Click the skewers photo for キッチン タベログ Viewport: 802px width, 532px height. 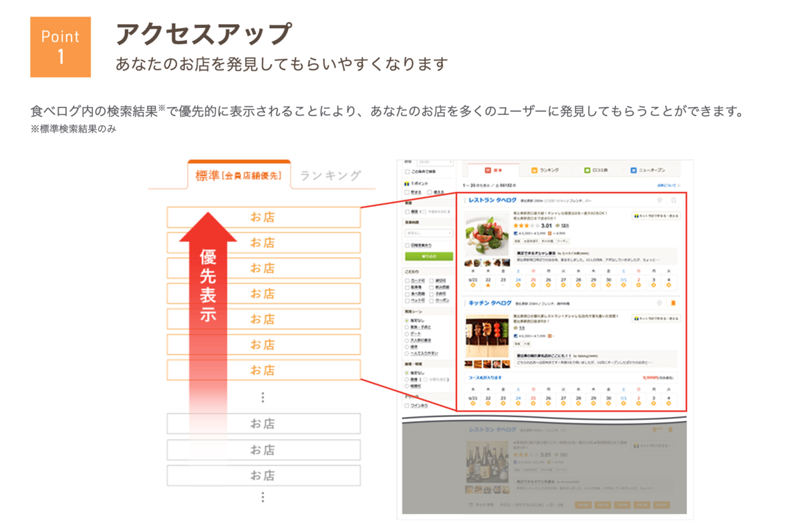(x=487, y=336)
